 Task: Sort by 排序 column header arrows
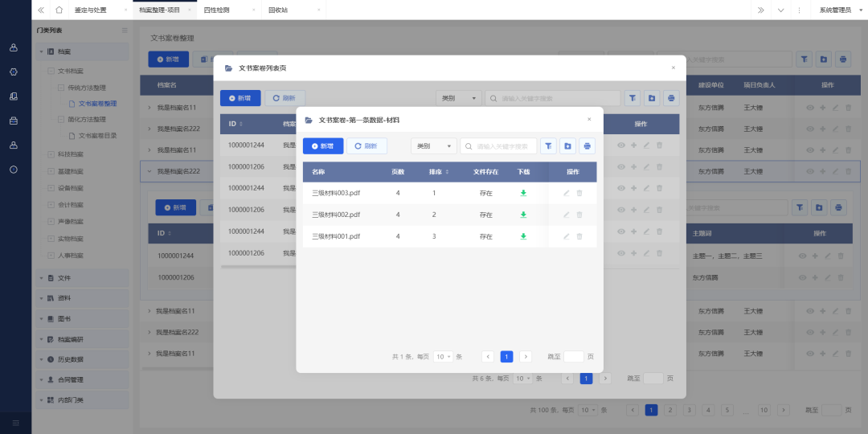pyautogui.click(x=448, y=172)
